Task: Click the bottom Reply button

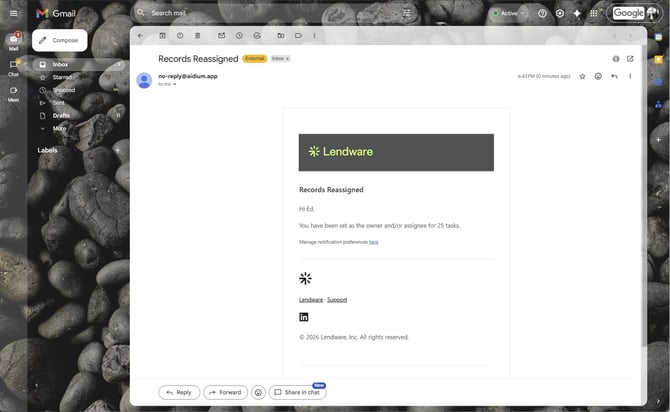Action: tap(179, 392)
